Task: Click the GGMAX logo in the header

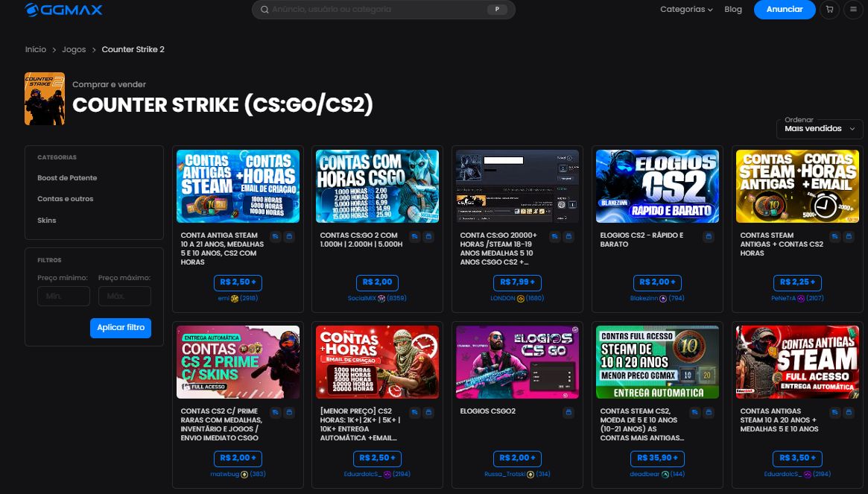Action: click(63, 10)
